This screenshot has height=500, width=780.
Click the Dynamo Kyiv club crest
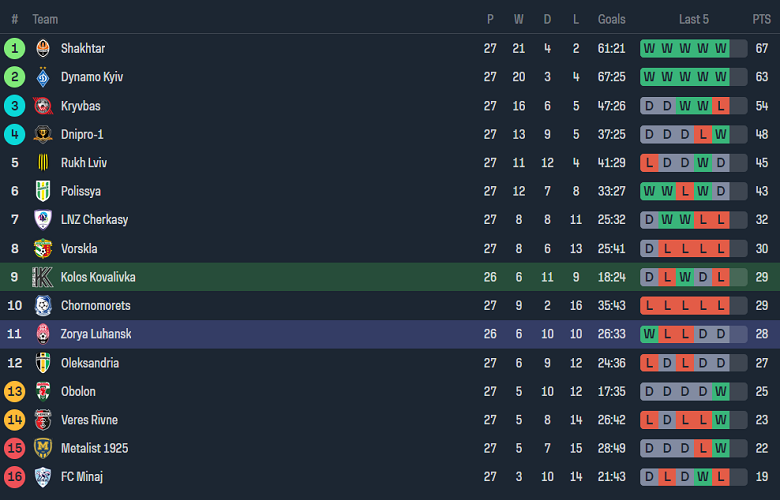click(x=43, y=77)
